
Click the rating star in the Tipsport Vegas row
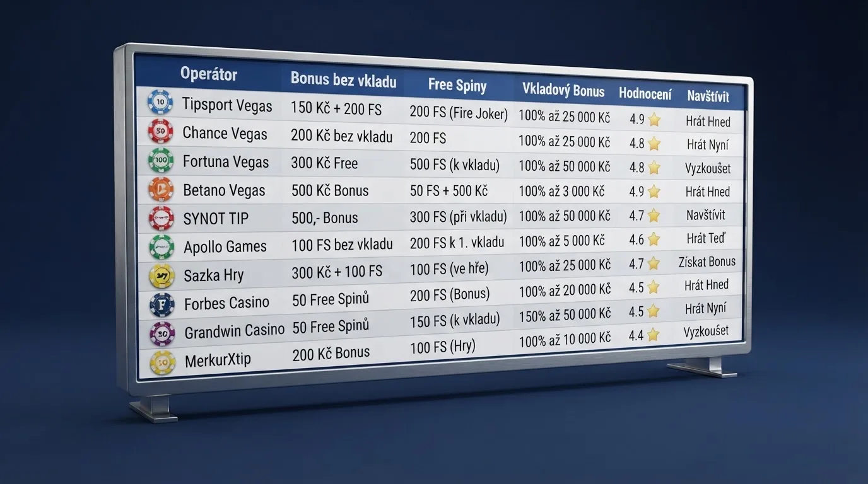point(654,119)
